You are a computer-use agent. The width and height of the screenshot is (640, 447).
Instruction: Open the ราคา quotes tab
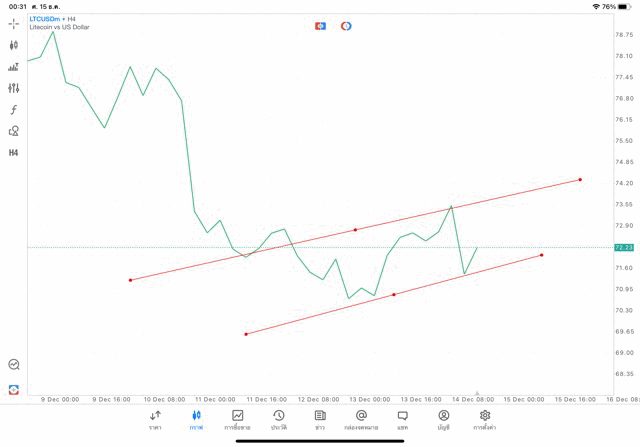coord(155,419)
